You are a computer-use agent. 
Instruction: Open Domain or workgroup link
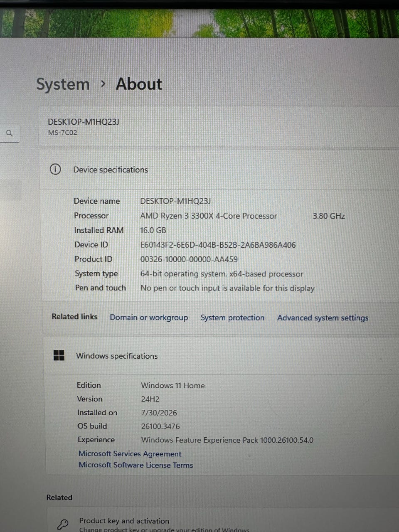coord(149,317)
